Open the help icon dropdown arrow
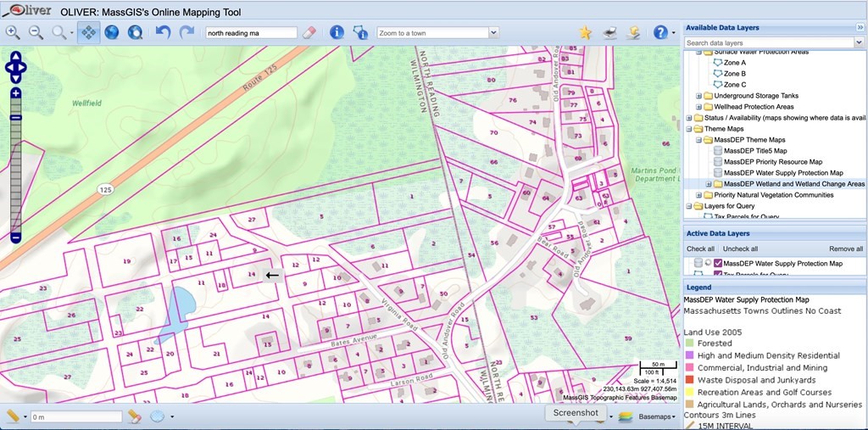868x430 pixels. click(673, 33)
